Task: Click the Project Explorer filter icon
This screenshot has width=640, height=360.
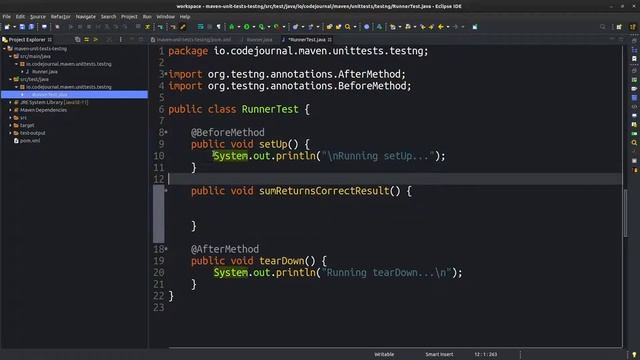Action: pos(96,40)
